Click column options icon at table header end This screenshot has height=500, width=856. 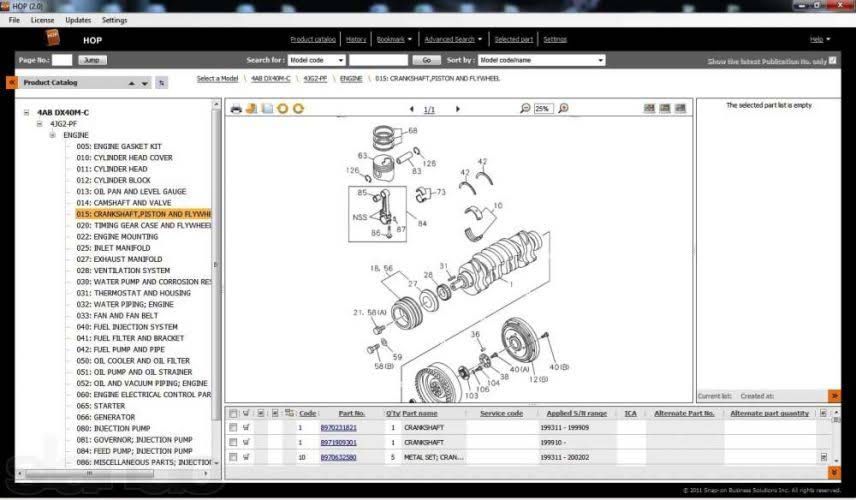tap(824, 413)
